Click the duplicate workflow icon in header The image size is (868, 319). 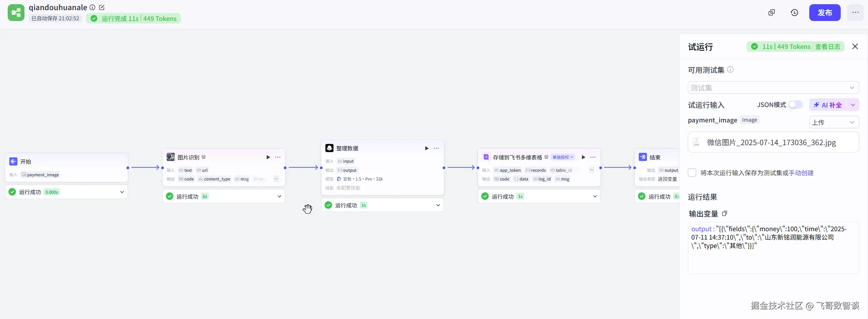tap(771, 13)
